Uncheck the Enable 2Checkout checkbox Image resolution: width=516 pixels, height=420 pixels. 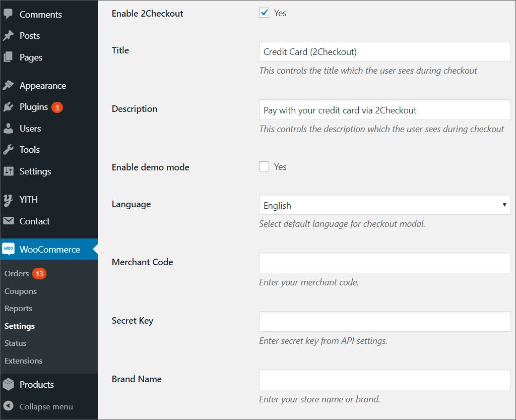coord(264,13)
